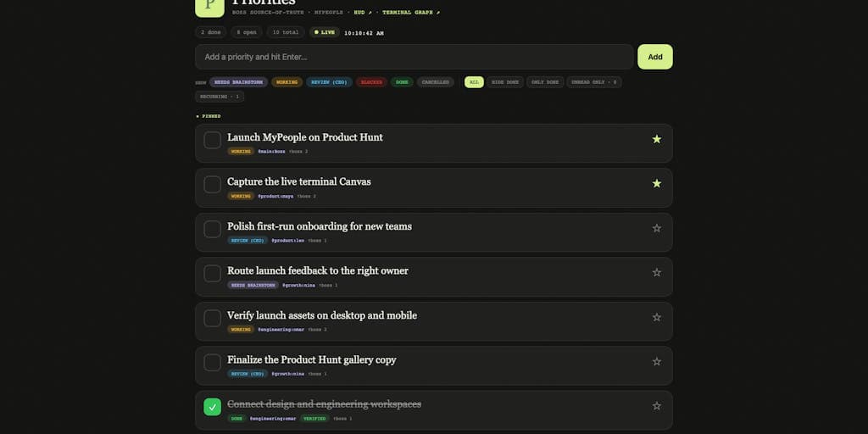Select the Hide Done view filter
This screenshot has width=868, height=434.
pos(505,82)
